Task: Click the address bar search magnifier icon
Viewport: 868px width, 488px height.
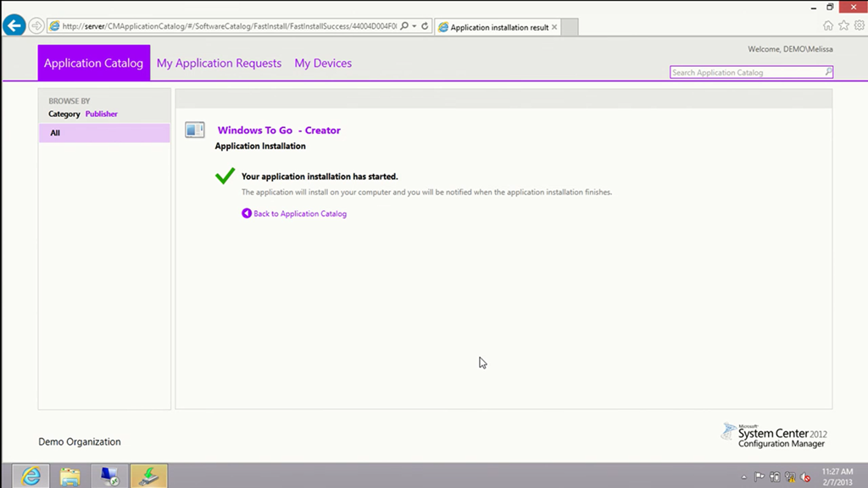Action: point(404,26)
